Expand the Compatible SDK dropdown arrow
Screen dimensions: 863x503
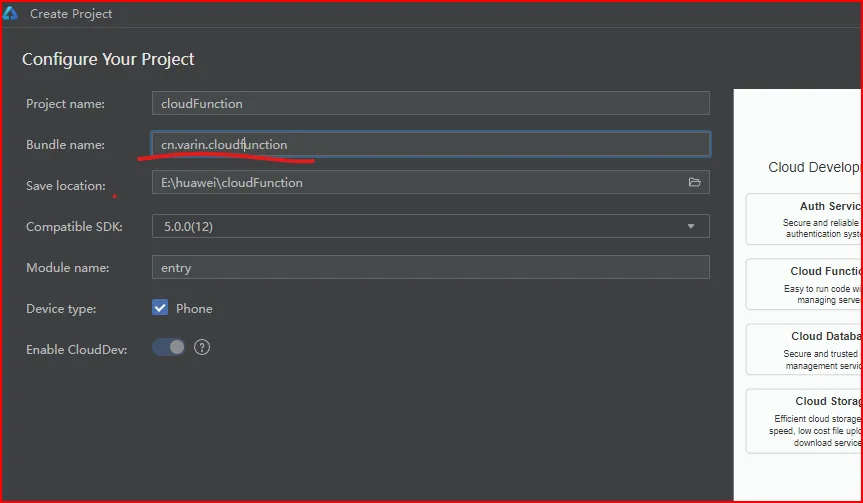(x=691, y=226)
